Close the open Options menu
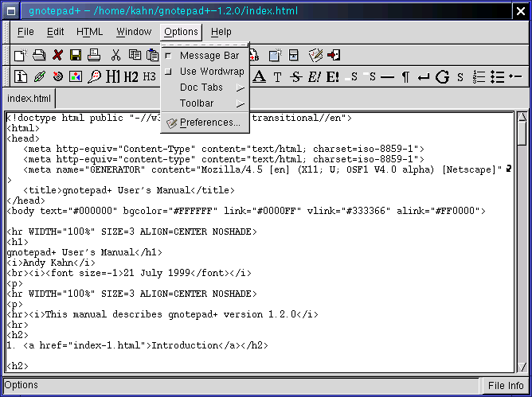 181,32
